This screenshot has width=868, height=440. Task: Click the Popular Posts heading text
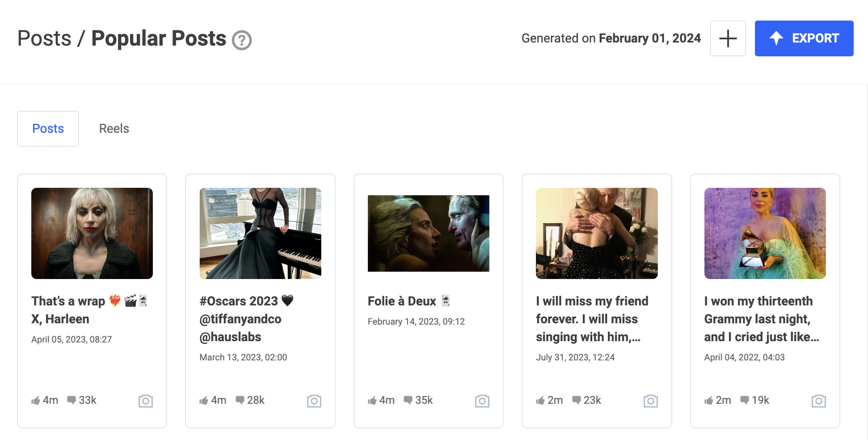pyautogui.click(x=159, y=38)
